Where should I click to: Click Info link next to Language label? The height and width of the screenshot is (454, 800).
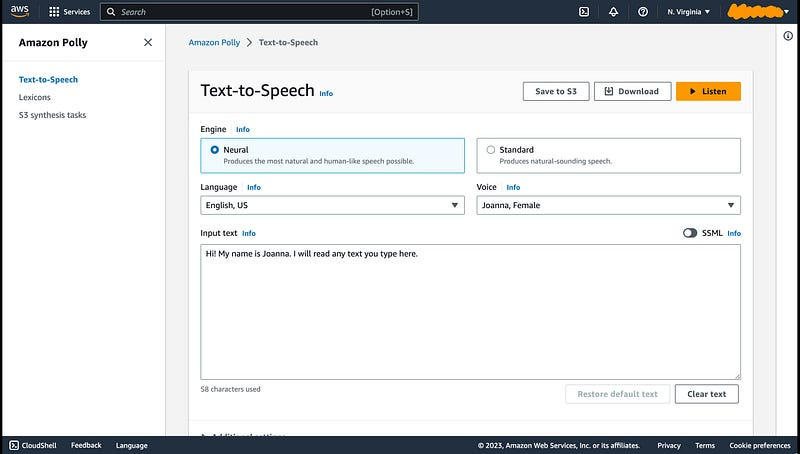click(x=254, y=187)
